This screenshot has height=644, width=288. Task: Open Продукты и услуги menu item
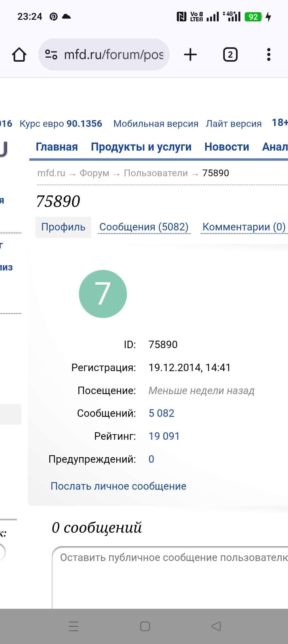141,147
